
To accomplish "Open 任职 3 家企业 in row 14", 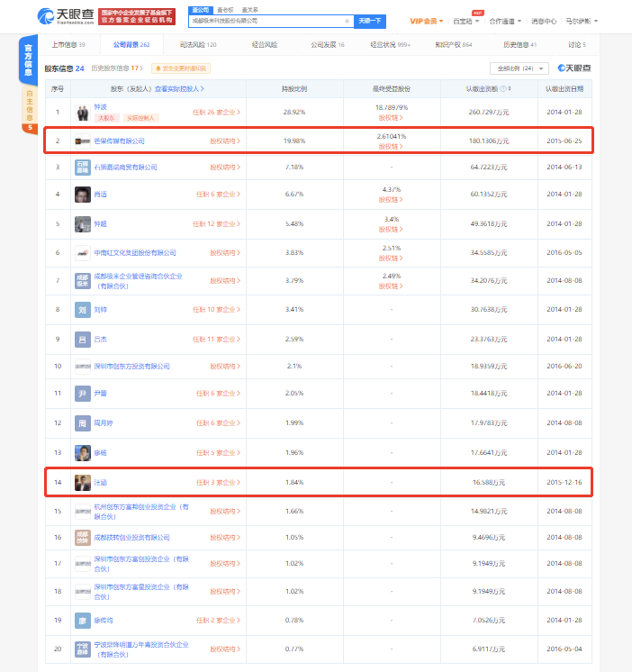I will tap(218, 483).
